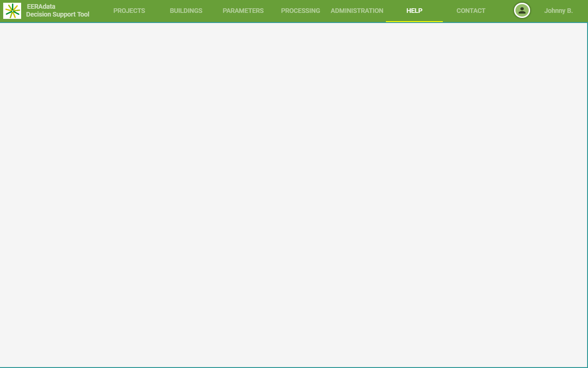
Task: Open the user avatar icon
Action: pos(522,11)
